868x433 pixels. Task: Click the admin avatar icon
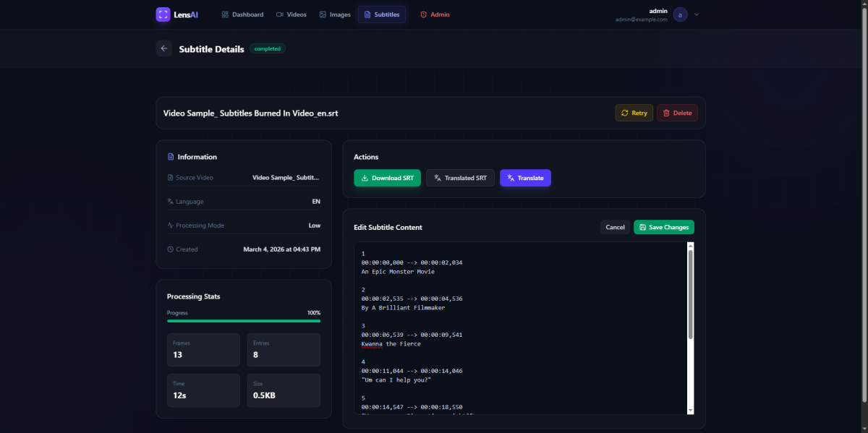(680, 14)
